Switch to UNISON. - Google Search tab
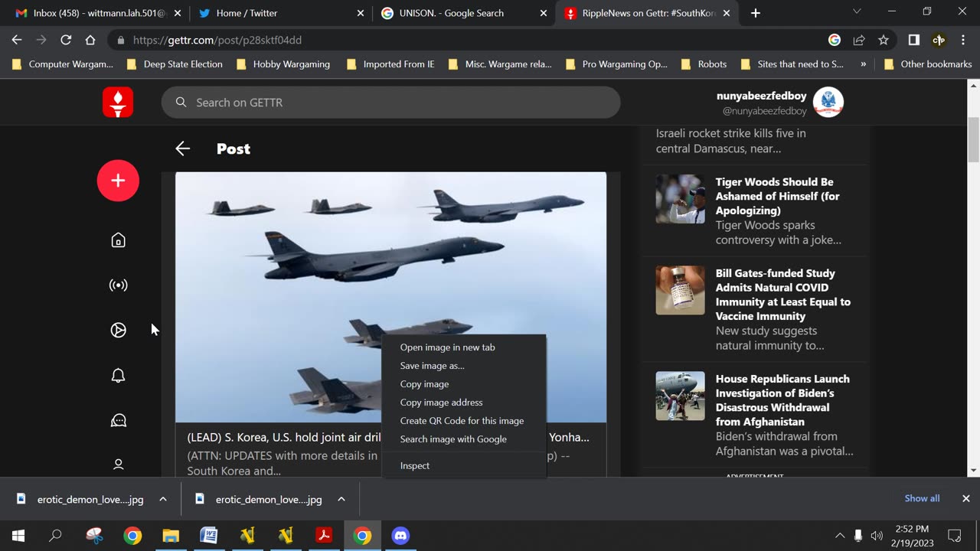The image size is (980, 551). tap(463, 13)
